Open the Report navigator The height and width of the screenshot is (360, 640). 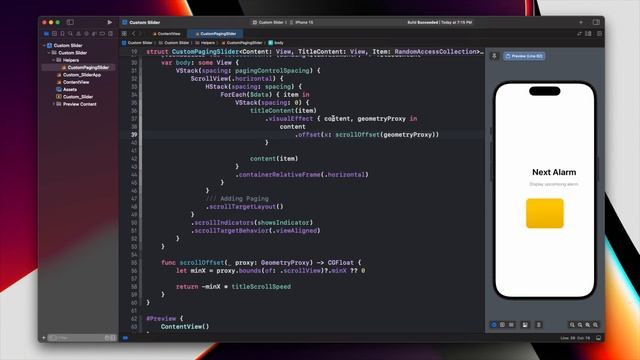pos(110,33)
